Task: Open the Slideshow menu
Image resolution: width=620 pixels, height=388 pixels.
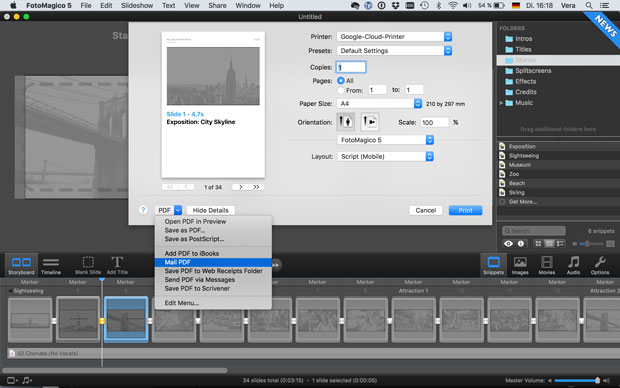Action: click(137, 6)
